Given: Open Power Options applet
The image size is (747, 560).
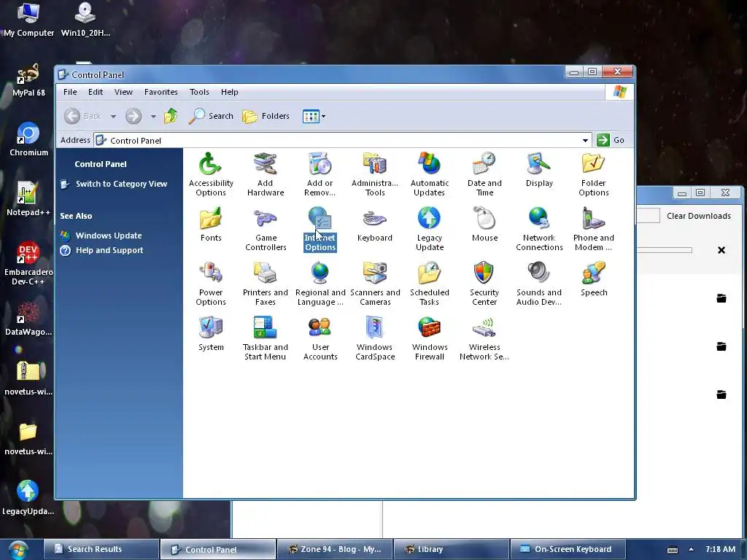Looking at the screenshot, I should (211, 284).
